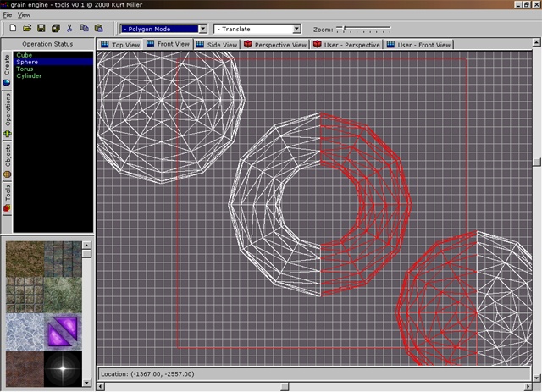The width and height of the screenshot is (542, 392).
Task: Click texture palette scroll down arrow
Action: (x=86, y=383)
